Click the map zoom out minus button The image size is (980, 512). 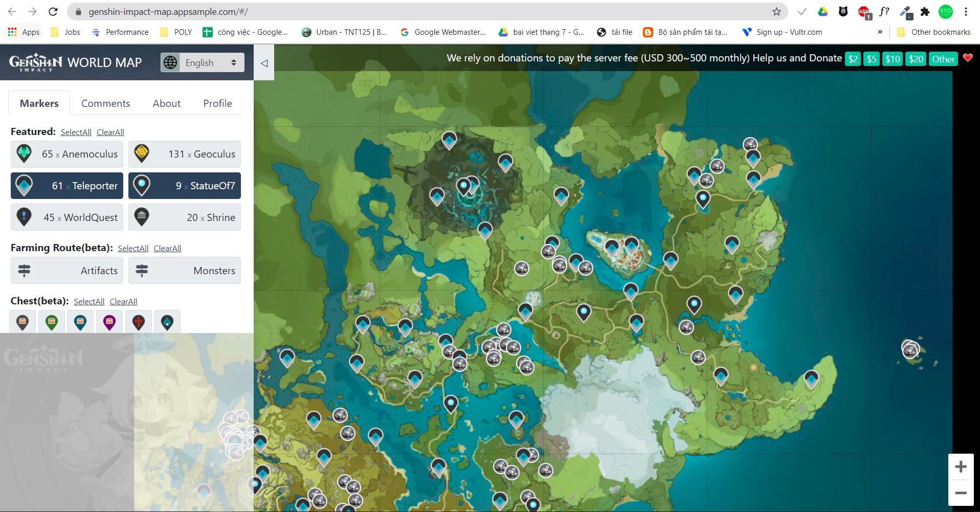[961, 493]
